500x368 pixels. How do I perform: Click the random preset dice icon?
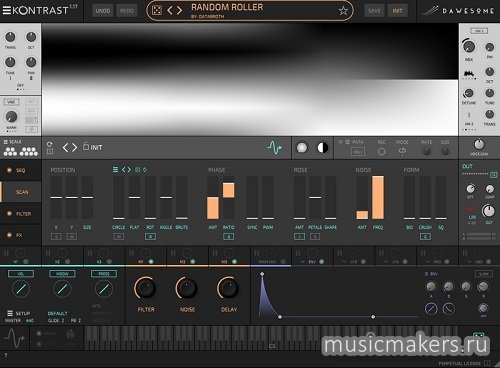[x=157, y=10]
